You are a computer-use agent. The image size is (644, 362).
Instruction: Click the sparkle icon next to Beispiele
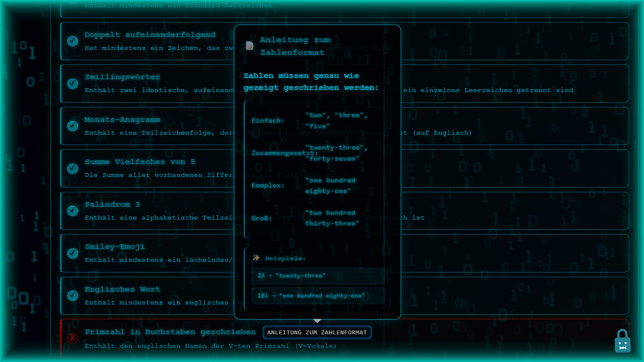click(256, 258)
